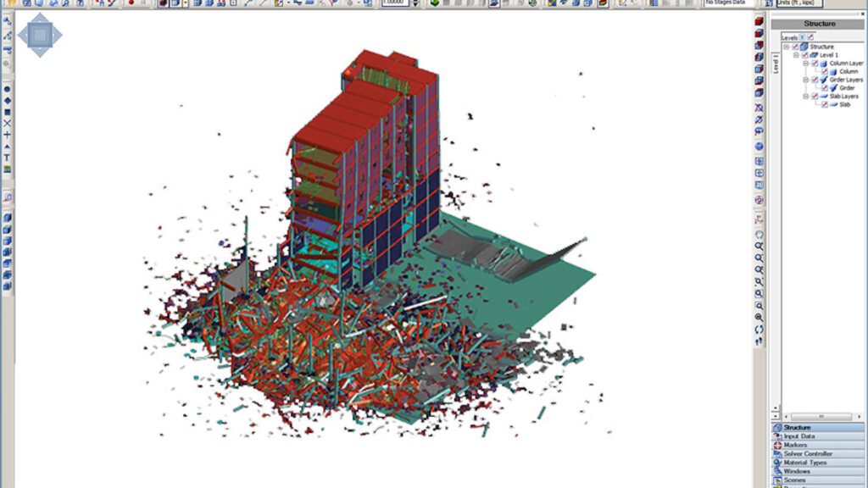Click the top red cube view icon

coord(759,22)
